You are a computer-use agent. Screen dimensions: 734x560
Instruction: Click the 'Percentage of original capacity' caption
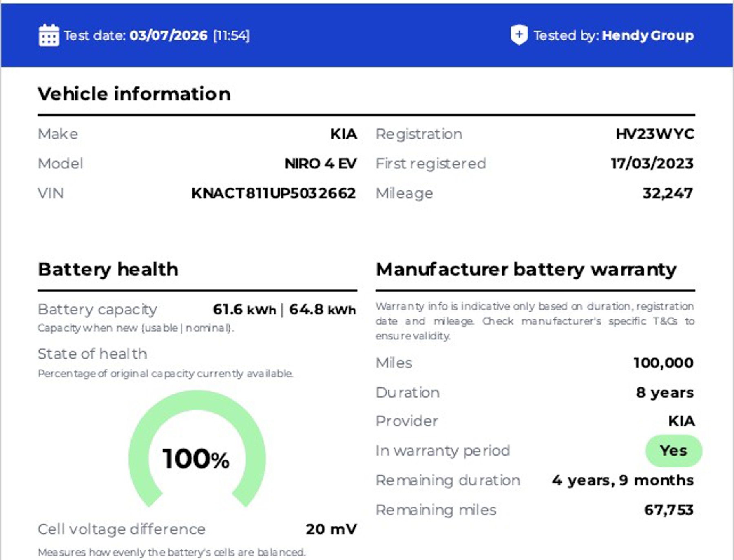click(166, 374)
